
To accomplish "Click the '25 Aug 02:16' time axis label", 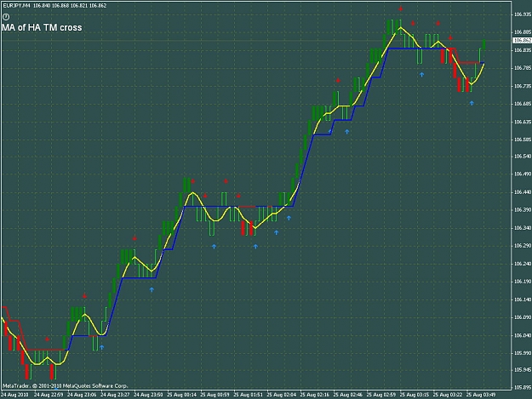I will click(314, 395).
